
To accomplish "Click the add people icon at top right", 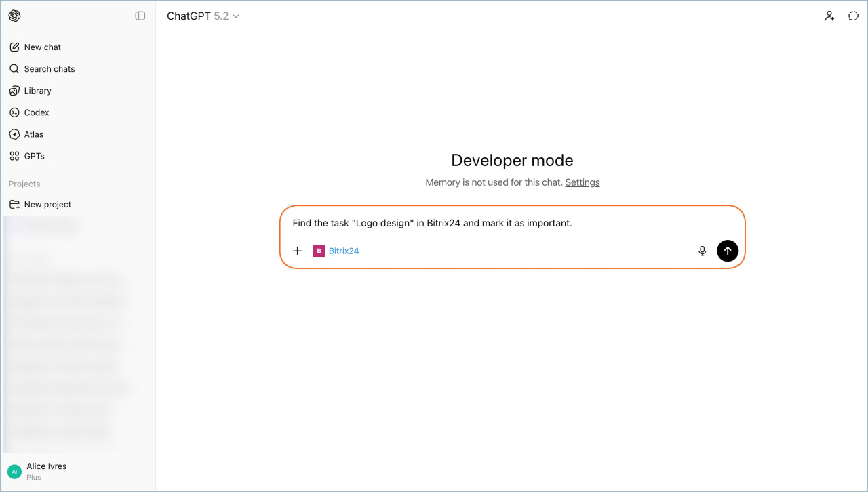I will [829, 16].
